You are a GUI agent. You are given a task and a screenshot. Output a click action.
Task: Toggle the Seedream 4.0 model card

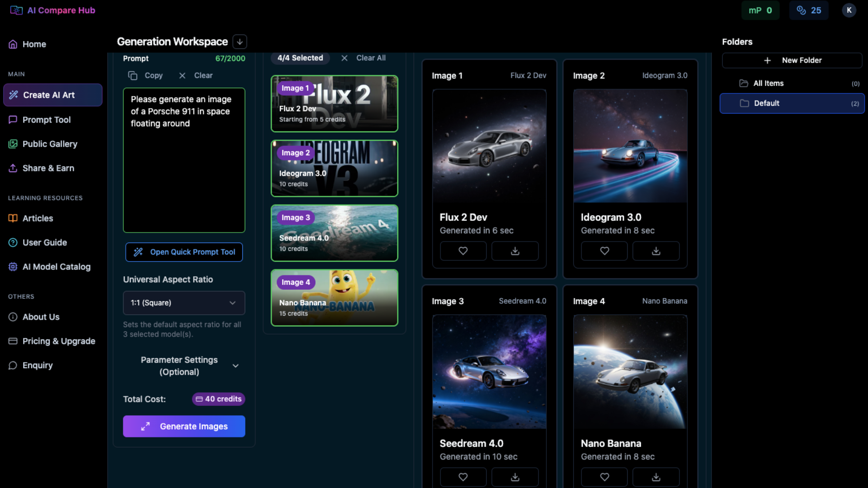tap(334, 233)
